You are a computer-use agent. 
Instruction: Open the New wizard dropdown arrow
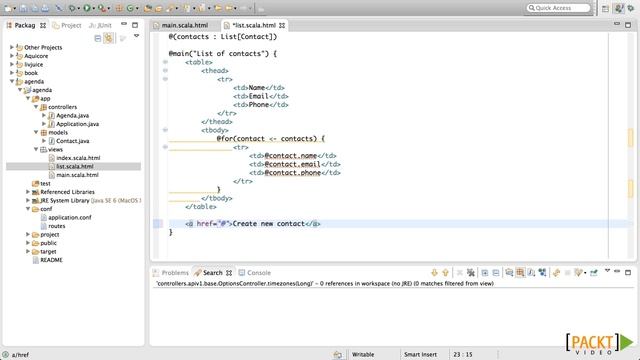point(15,9)
